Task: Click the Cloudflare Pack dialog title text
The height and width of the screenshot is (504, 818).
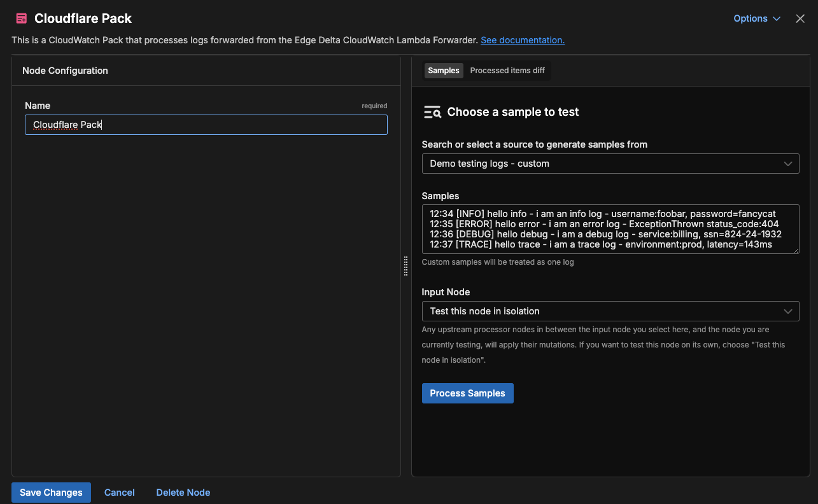Action: pos(83,18)
